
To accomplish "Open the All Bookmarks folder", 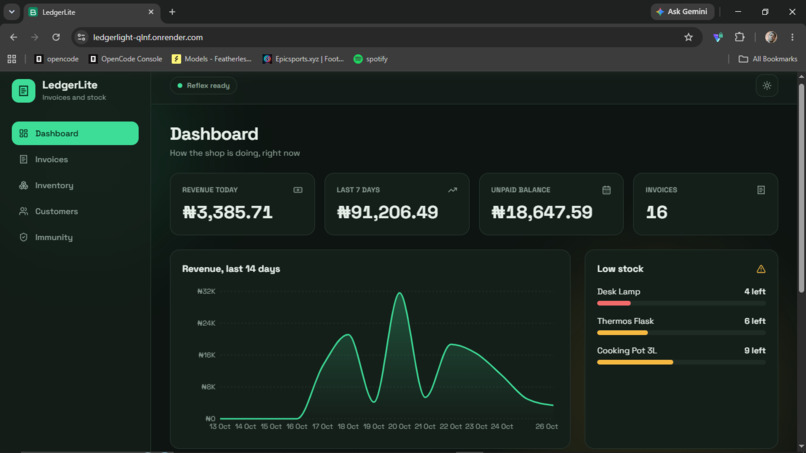I will pyautogui.click(x=768, y=59).
